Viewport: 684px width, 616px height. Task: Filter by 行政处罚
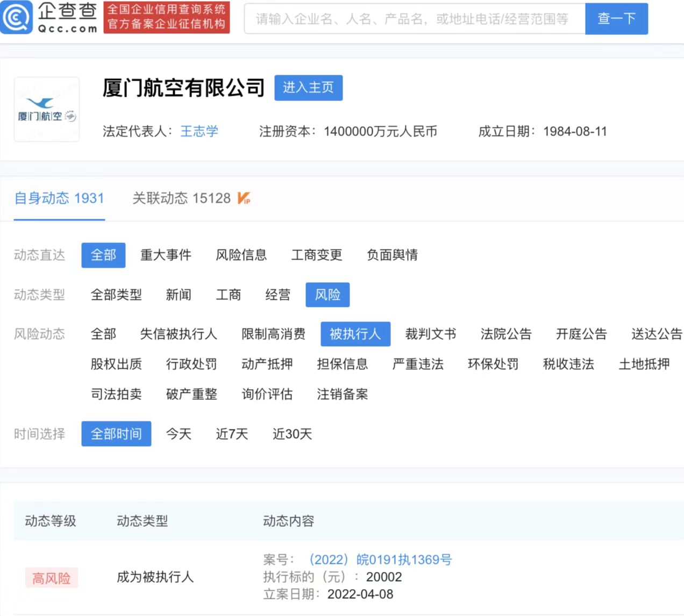pos(191,364)
